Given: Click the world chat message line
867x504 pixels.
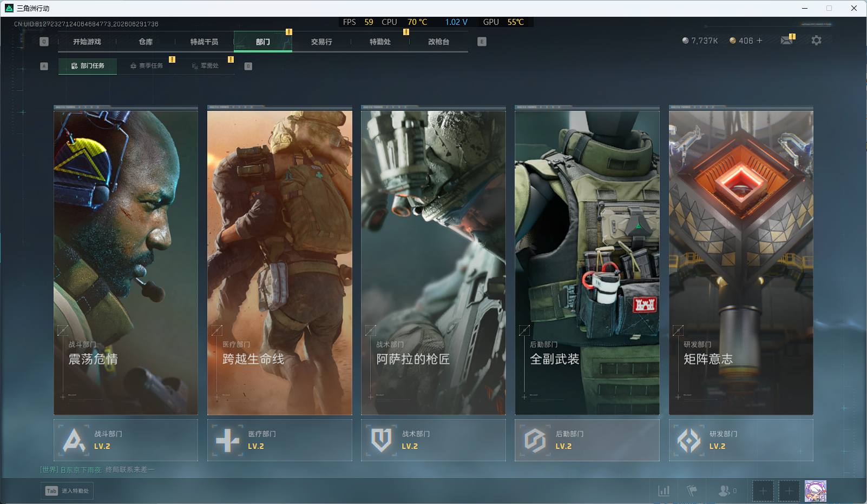Looking at the screenshot, I should point(97,470).
